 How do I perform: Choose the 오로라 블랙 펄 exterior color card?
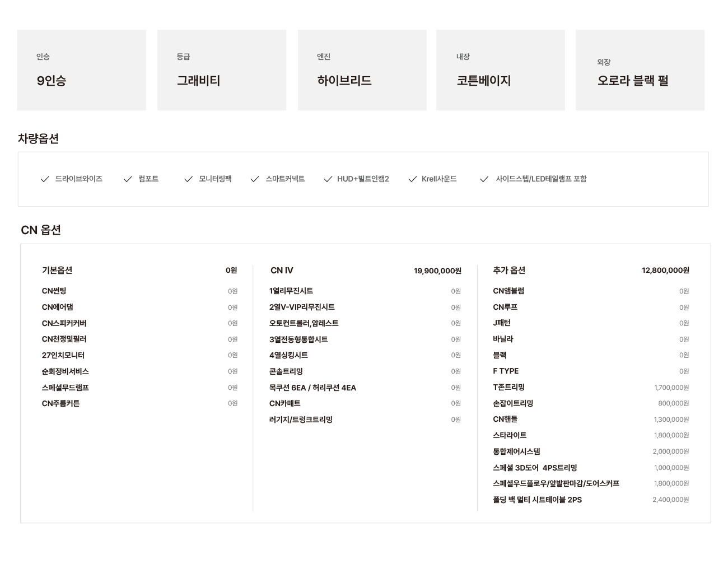coord(640,70)
